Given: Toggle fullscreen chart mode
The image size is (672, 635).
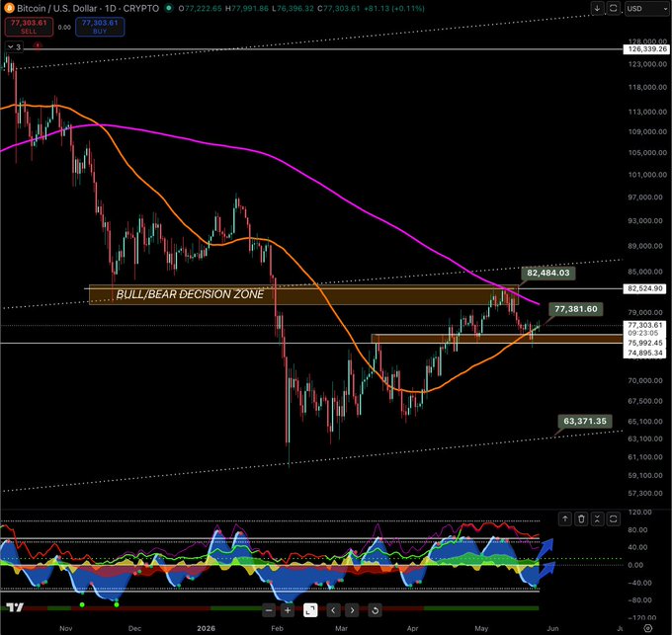Looking at the screenshot, I should tap(310, 610).
